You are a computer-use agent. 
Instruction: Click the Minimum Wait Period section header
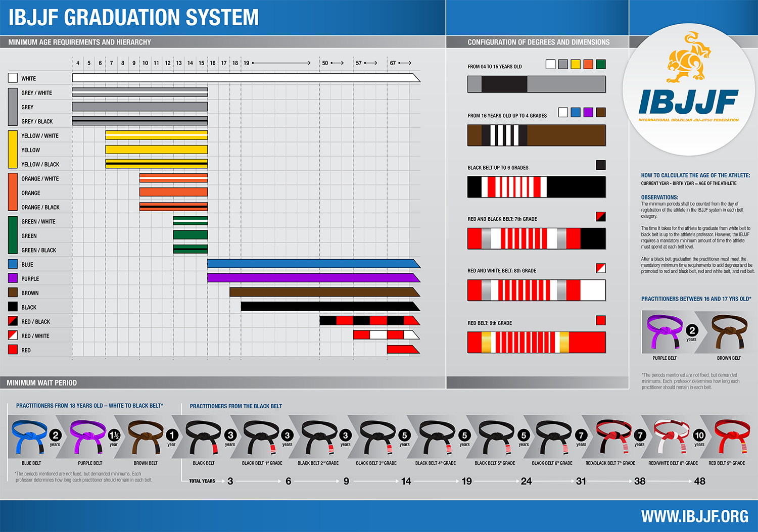(42, 383)
